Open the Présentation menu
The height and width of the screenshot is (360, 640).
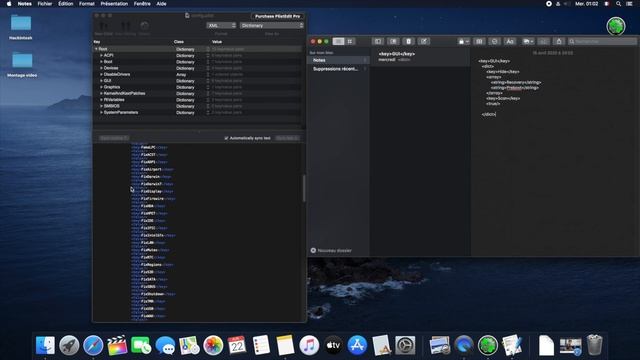coord(114,4)
